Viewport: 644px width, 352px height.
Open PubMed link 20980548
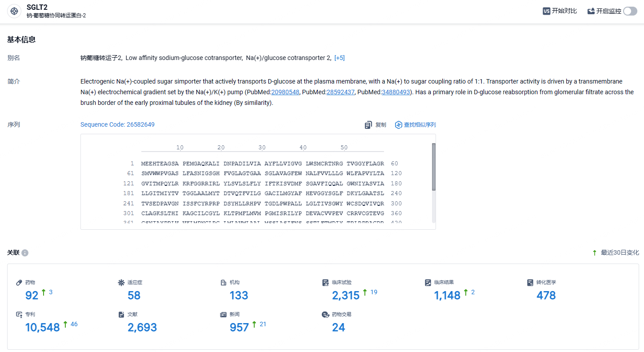point(285,92)
